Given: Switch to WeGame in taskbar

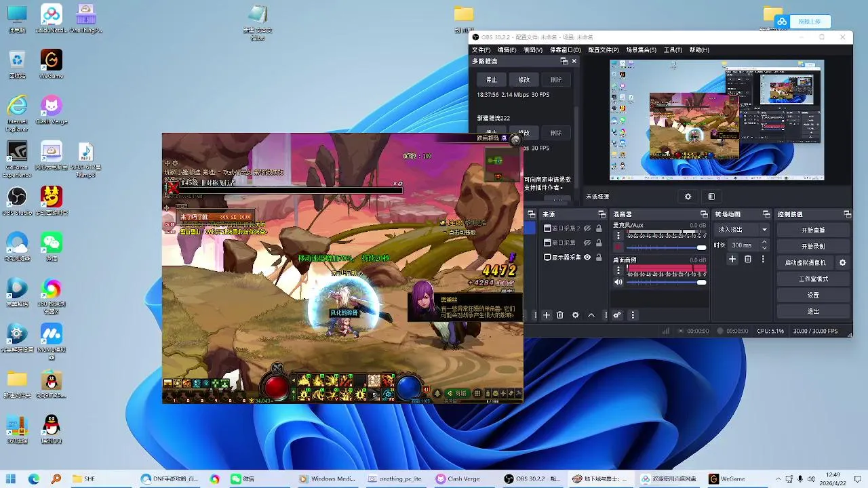Looking at the screenshot, I should [x=726, y=479].
